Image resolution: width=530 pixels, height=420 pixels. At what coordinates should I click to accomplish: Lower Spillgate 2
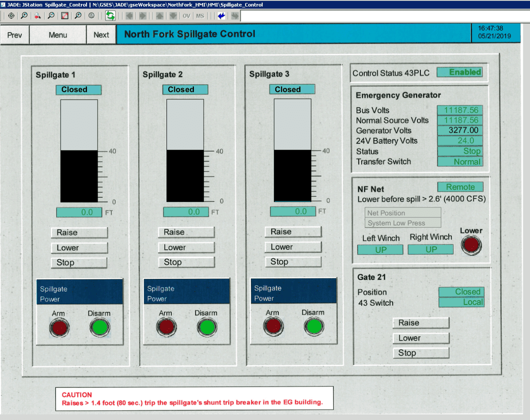186,247
